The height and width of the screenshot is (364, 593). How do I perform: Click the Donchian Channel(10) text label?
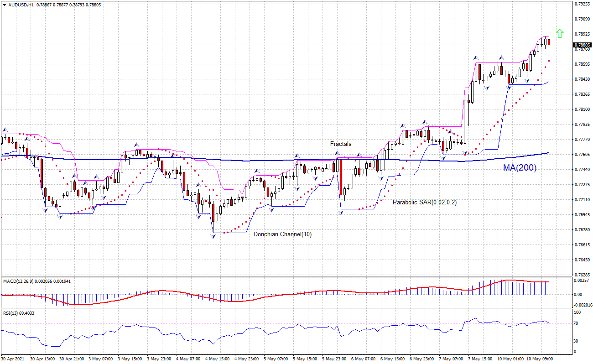point(283,234)
